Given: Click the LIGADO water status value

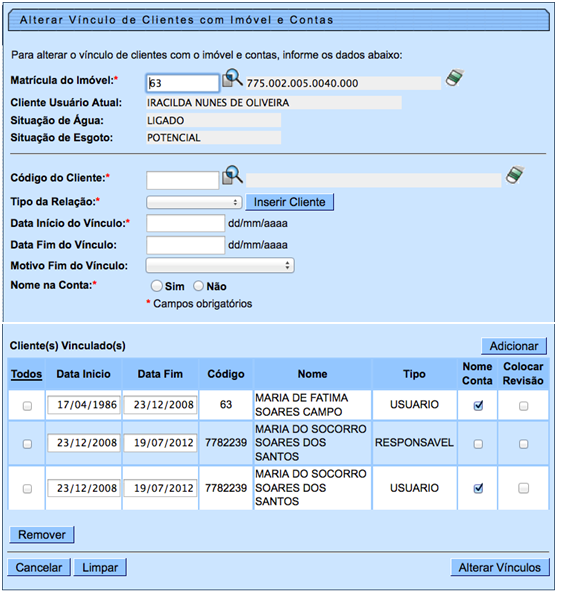Looking at the screenshot, I should [x=213, y=121].
